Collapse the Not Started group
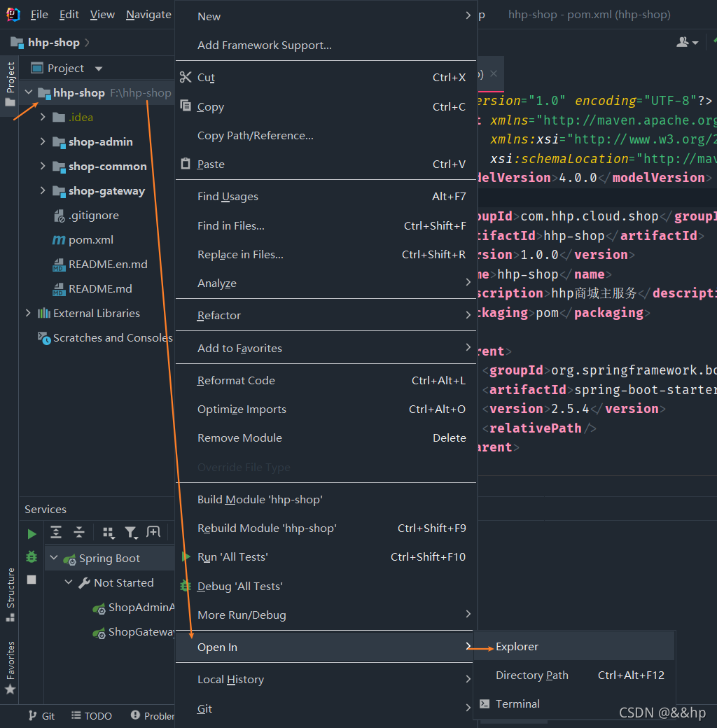 tap(68, 582)
